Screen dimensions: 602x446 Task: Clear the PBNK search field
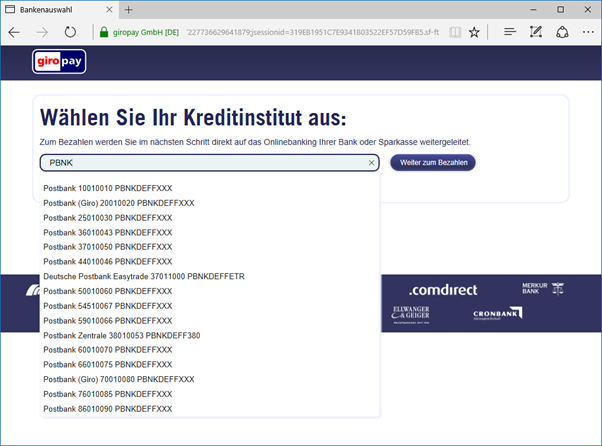pyautogui.click(x=371, y=163)
